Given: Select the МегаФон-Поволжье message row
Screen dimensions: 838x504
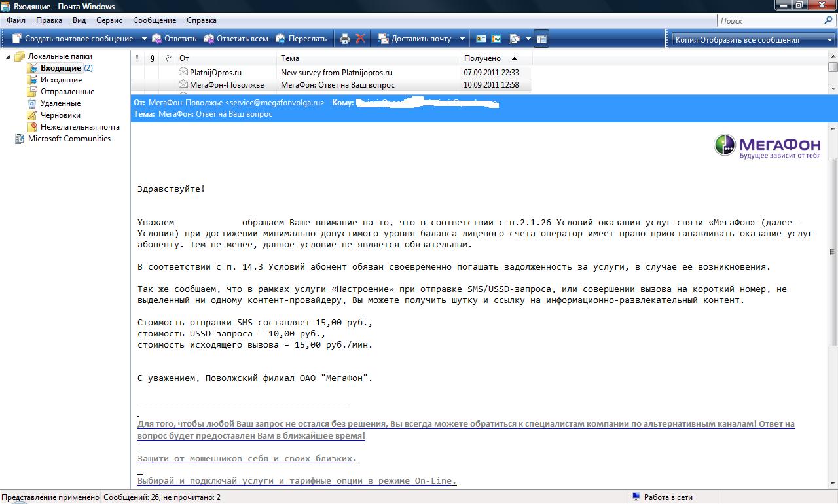Looking at the screenshot, I should [x=331, y=85].
